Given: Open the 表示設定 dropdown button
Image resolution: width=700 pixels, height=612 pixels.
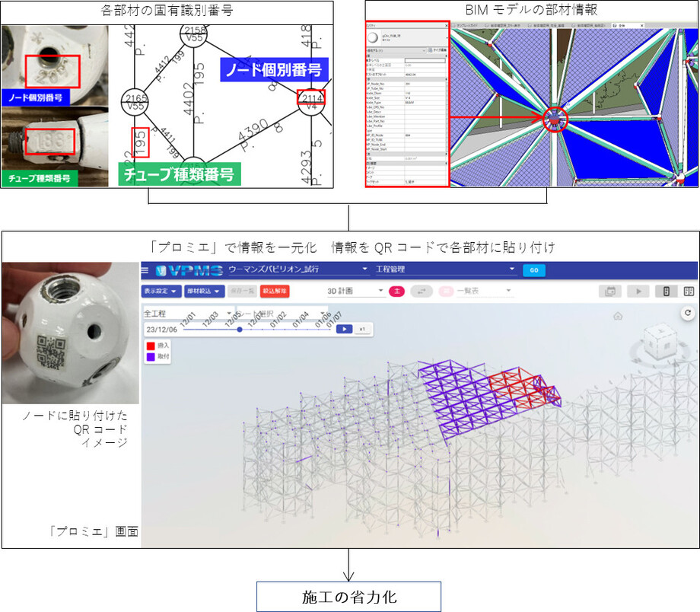Looking at the screenshot, I should [161, 292].
